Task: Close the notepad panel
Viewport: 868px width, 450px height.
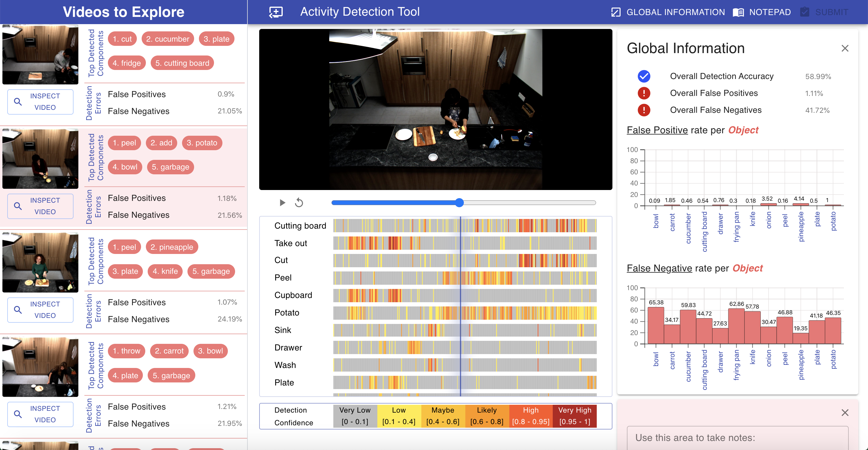Action: [x=844, y=412]
